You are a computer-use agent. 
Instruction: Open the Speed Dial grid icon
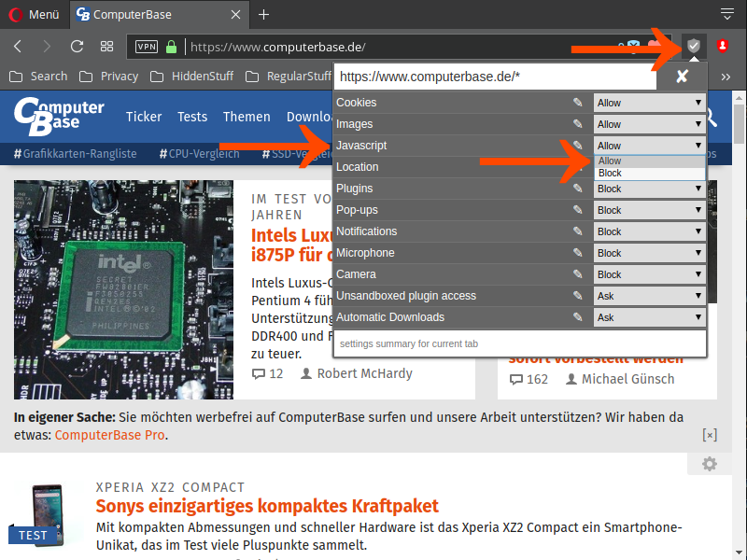pos(106,47)
